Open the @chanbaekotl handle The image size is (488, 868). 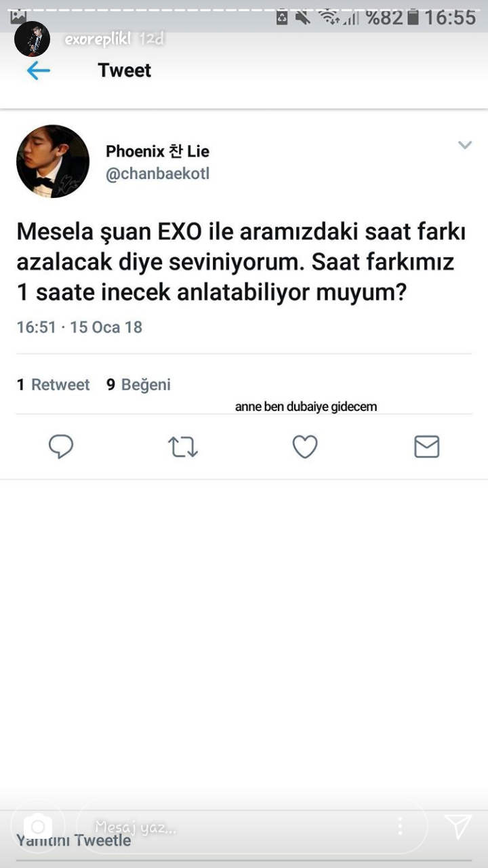click(157, 174)
